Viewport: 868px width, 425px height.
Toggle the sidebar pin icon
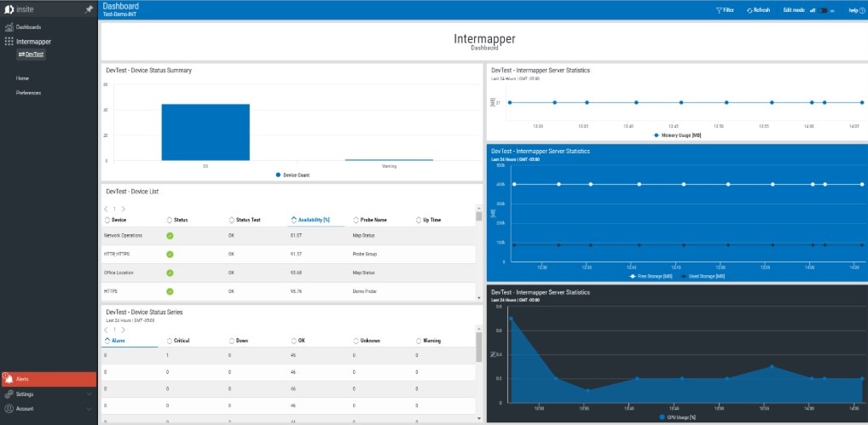89,9
